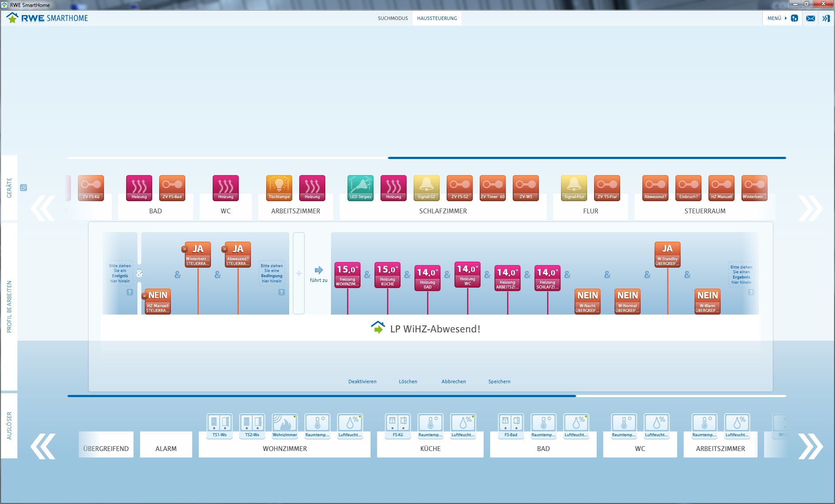Click the logout icon in top bar
The width and height of the screenshot is (835, 504).
[x=826, y=18]
